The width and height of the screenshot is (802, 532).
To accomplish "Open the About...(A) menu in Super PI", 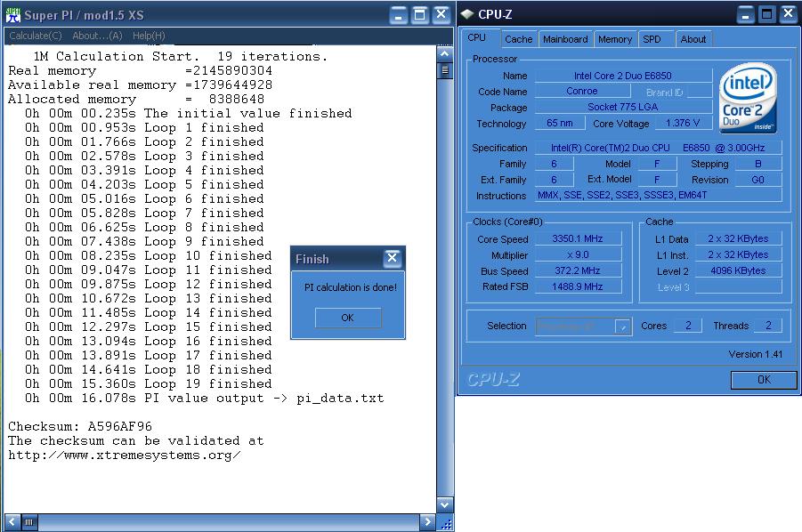I will [97, 36].
